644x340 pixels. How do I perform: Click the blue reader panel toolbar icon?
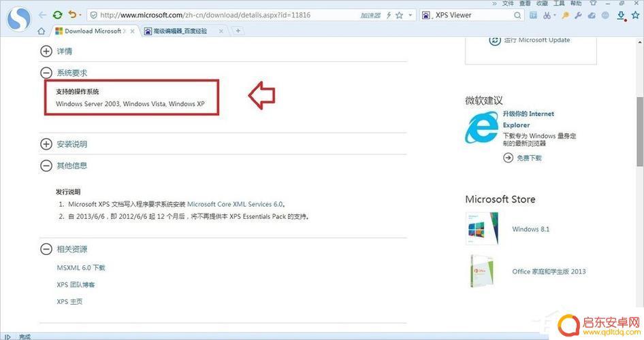tap(534, 15)
